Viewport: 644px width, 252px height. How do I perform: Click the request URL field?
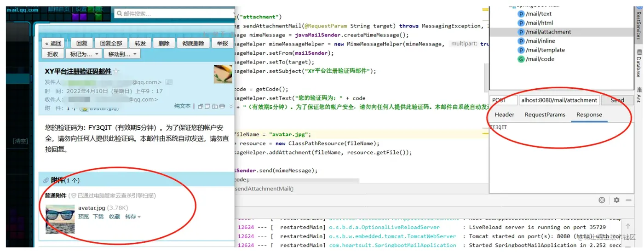coord(559,100)
